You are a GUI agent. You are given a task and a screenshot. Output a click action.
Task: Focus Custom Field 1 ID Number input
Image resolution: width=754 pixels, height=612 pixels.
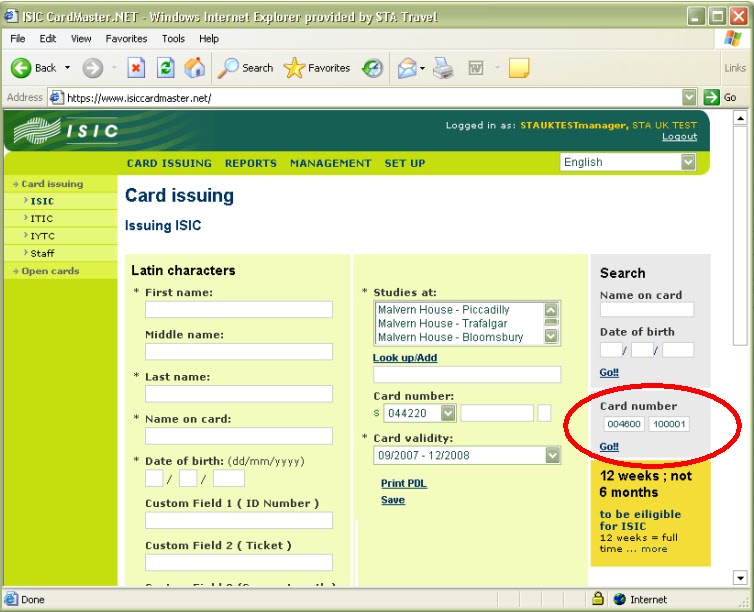(x=239, y=520)
